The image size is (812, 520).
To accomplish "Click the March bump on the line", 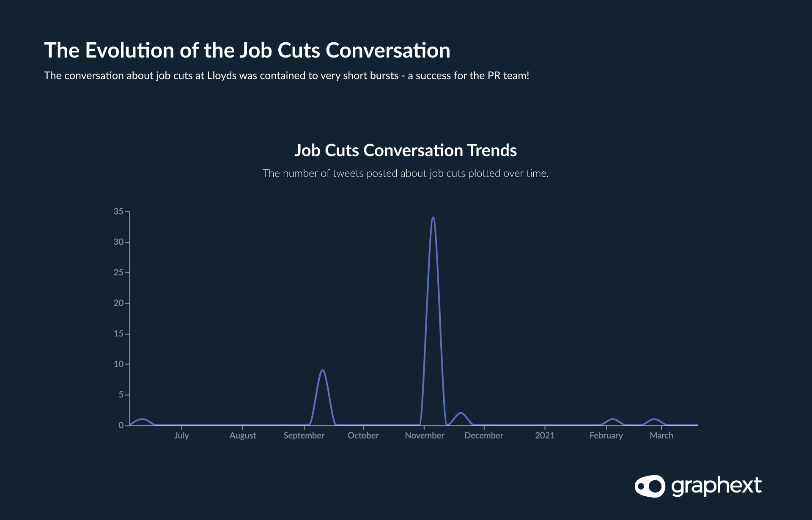I will (x=655, y=419).
